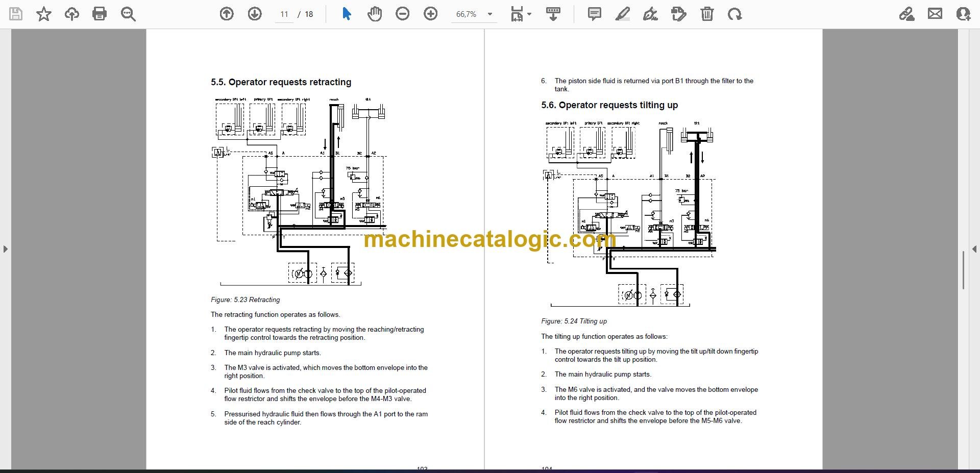Viewport: 980px width, 473px height.
Task: Activate the selection arrow tool
Action: 347,14
